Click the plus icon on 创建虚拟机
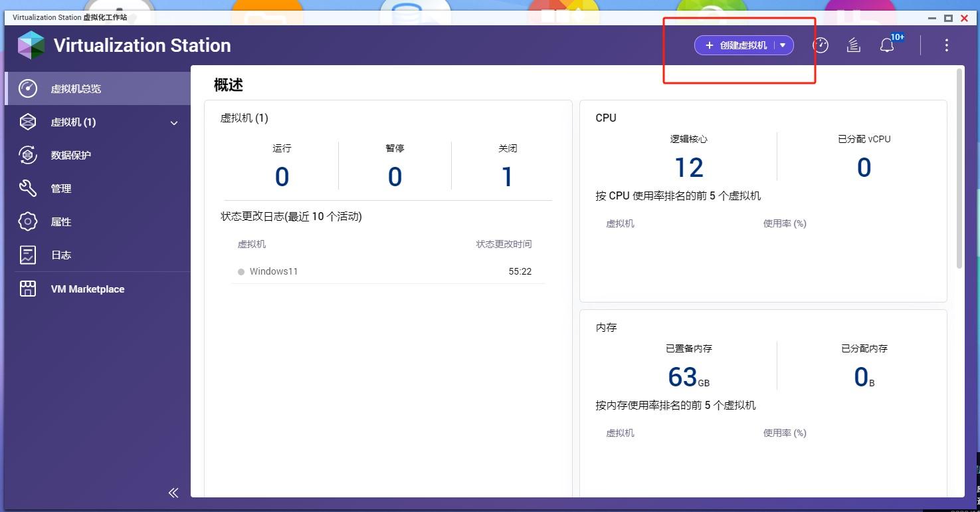Image resolution: width=980 pixels, height=512 pixels. click(709, 45)
